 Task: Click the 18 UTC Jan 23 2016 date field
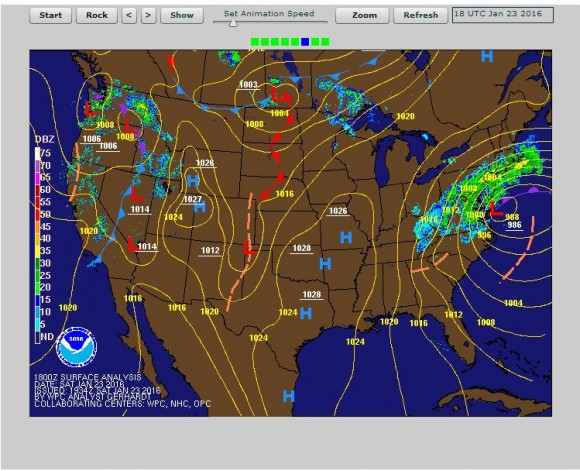pos(503,15)
